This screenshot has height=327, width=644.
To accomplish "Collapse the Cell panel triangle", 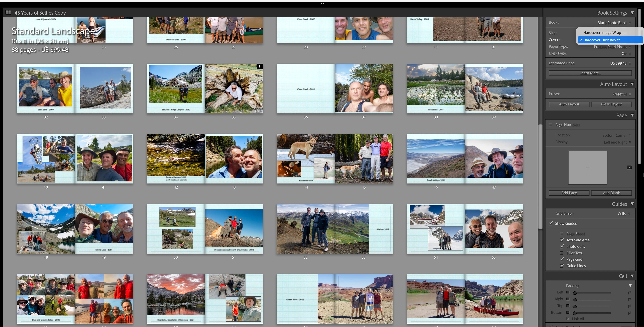I will (632, 276).
